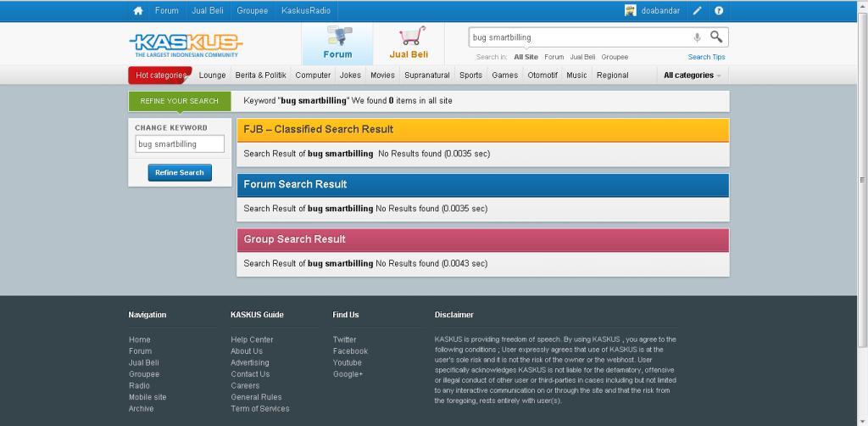
Task: Click the Group Search Result header
Action: (482, 240)
